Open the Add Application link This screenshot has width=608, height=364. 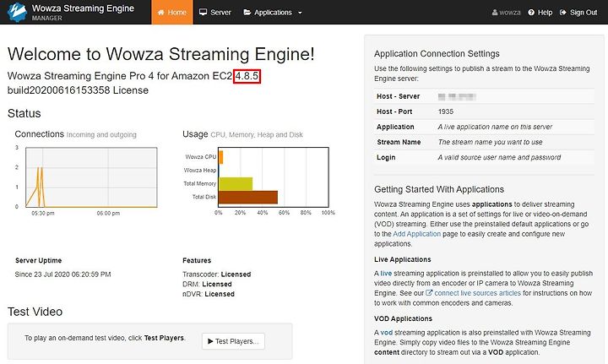[x=417, y=234]
